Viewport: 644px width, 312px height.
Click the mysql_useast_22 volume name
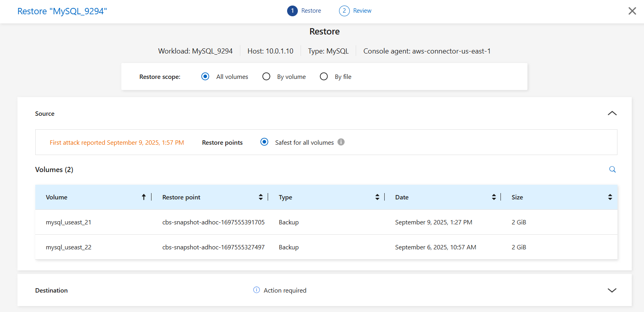point(69,247)
